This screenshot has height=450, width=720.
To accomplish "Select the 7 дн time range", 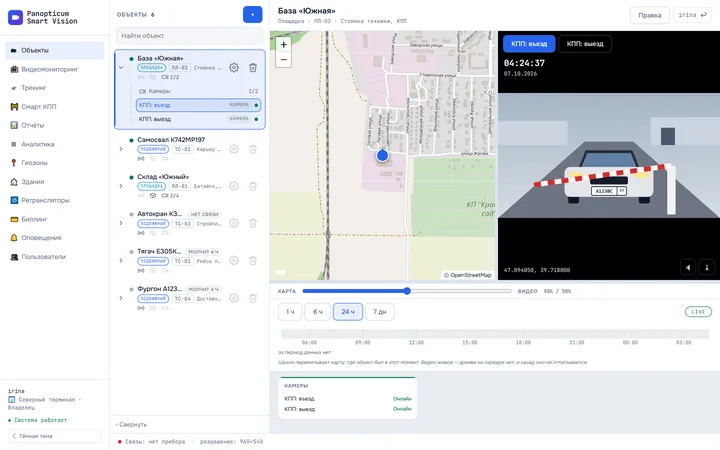I will (380, 312).
